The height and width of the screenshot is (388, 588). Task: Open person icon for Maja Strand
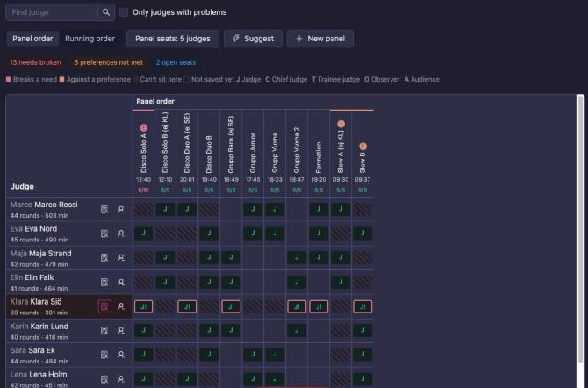(x=121, y=258)
